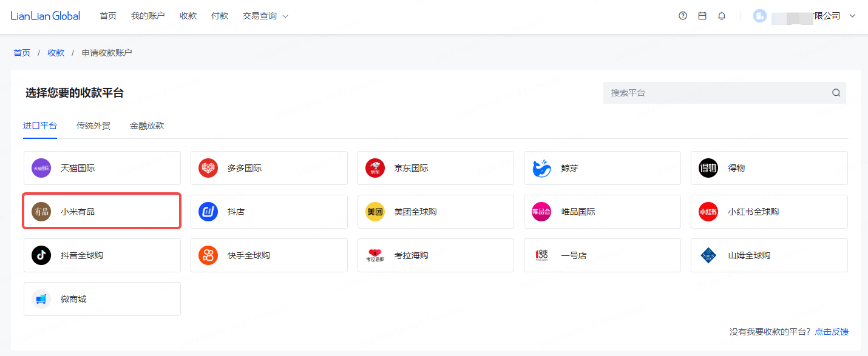
Task: Open notifications bell icon
Action: pos(722,16)
